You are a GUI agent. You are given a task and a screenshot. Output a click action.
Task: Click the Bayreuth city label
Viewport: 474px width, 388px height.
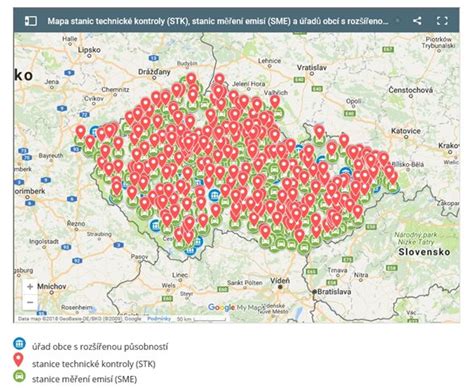pos(51,155)
